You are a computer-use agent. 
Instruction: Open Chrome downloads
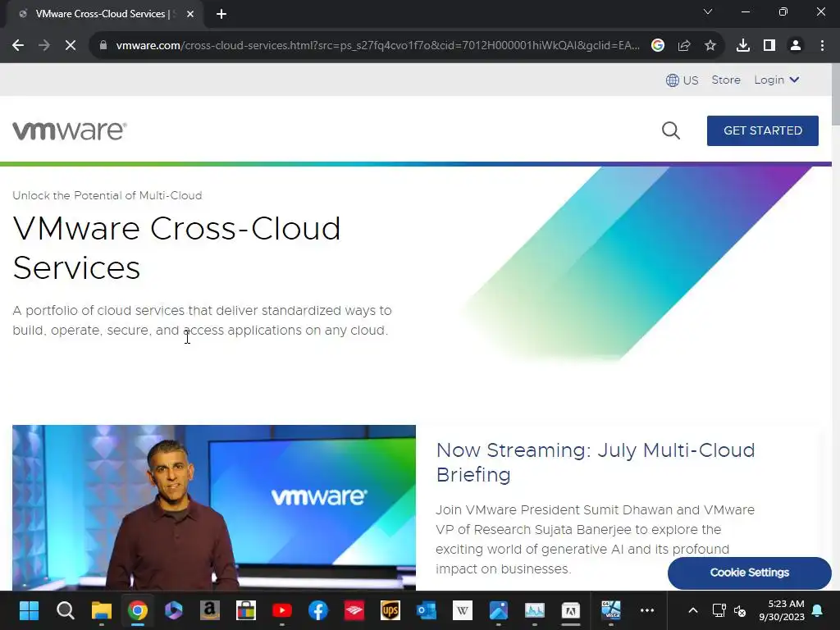pos(743,46)
